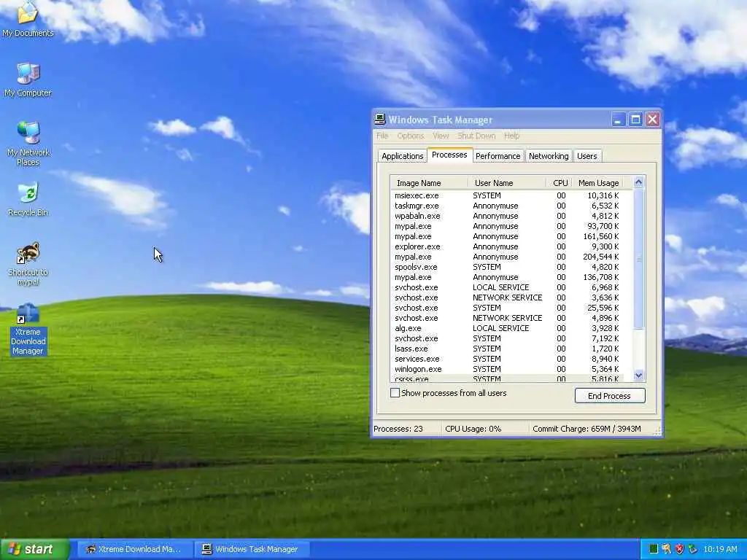Open the File menu in Task Manager
The image size is (747, 560).
pos(382,136)
